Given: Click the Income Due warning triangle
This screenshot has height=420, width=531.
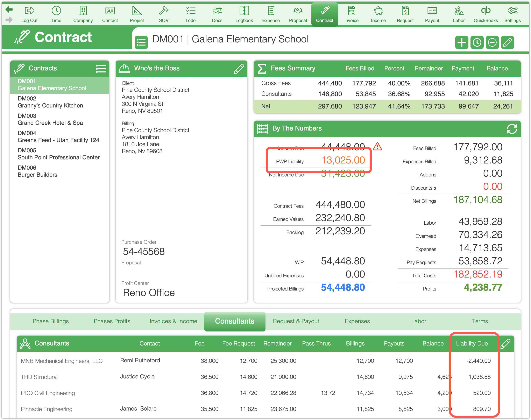Looking at the screenshot, I should coord(377,147).
